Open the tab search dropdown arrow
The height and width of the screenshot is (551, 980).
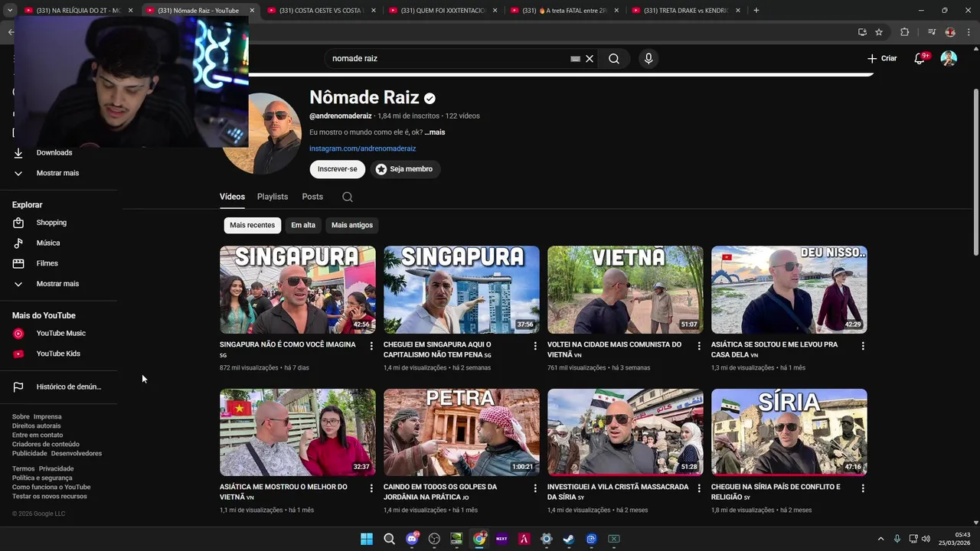coord(10,10)
